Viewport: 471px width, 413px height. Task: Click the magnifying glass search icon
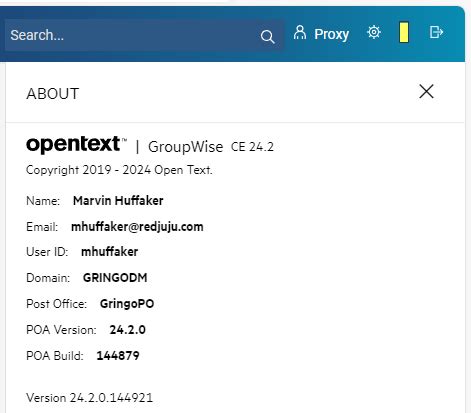267,36
